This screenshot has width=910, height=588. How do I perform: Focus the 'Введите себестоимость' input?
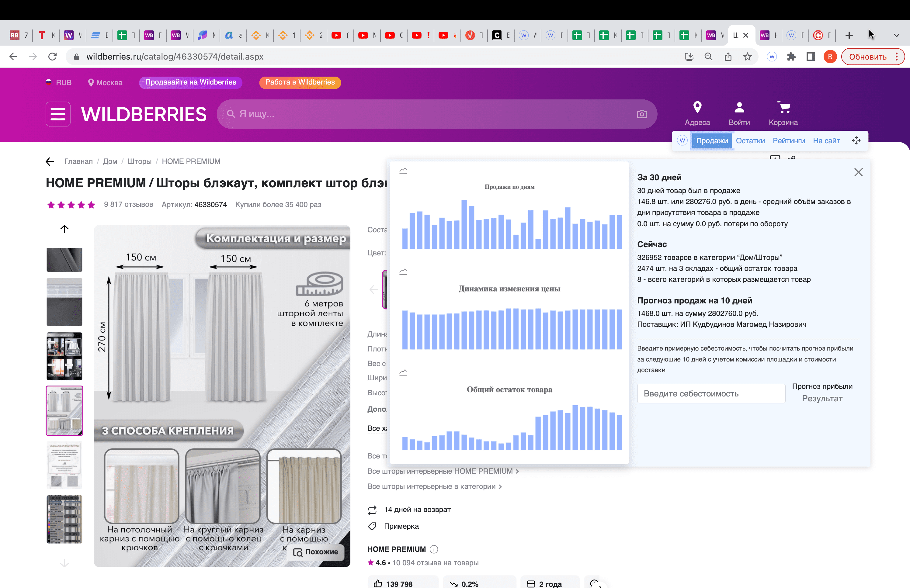pyautogui.click(x=711, y=393)
